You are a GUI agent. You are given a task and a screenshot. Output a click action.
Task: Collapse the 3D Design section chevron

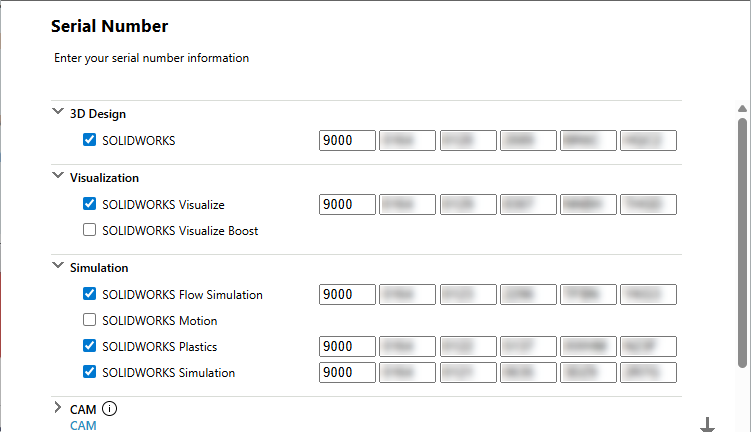pyautogui.click(x=58, y=112)
